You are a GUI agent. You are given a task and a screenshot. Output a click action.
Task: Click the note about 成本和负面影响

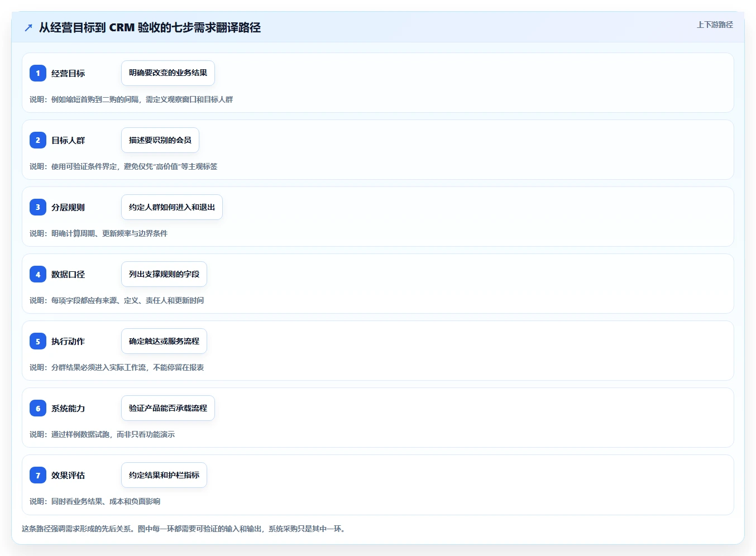coord(95,501)
